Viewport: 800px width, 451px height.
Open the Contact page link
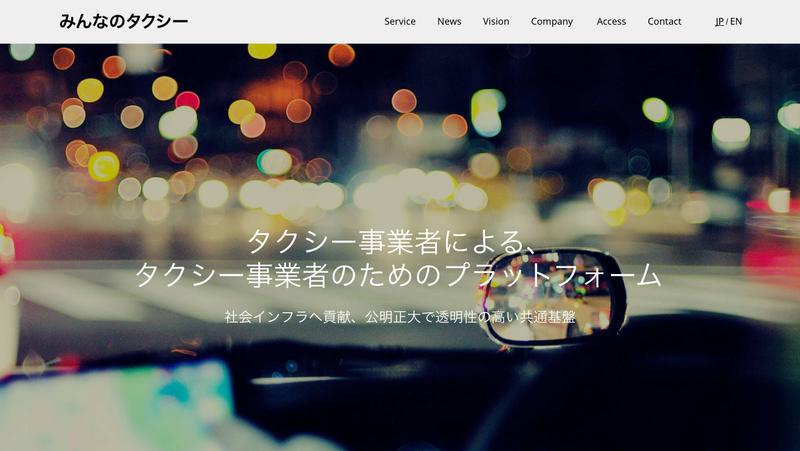click(x=664, y=21)
